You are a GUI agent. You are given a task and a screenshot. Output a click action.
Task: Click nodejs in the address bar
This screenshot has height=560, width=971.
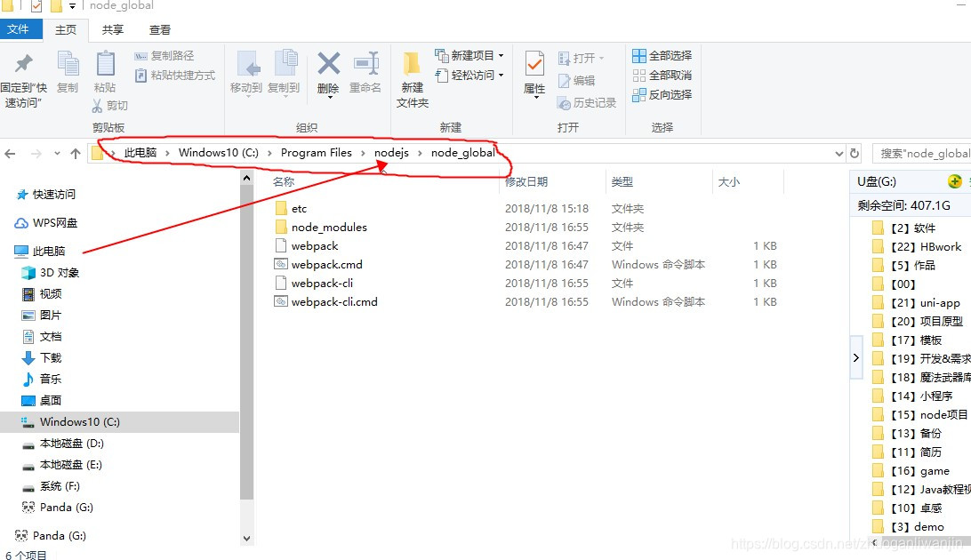(391, 152)
